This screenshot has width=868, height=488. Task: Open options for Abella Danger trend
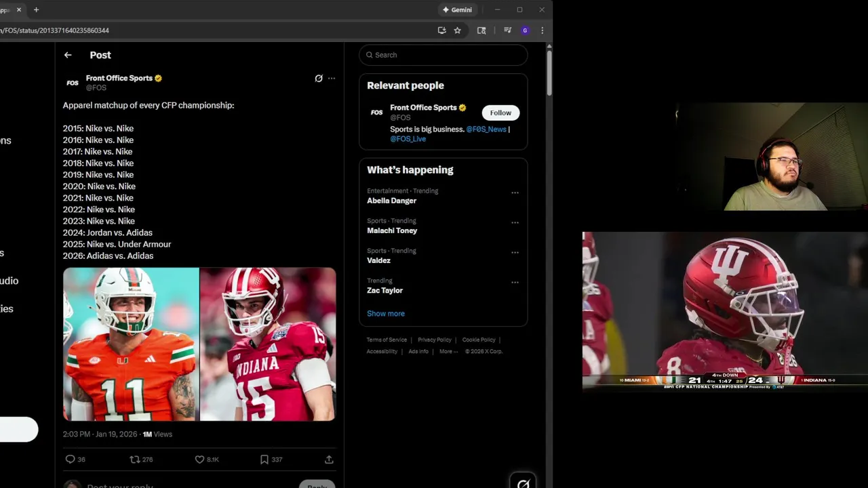[515, 192]
